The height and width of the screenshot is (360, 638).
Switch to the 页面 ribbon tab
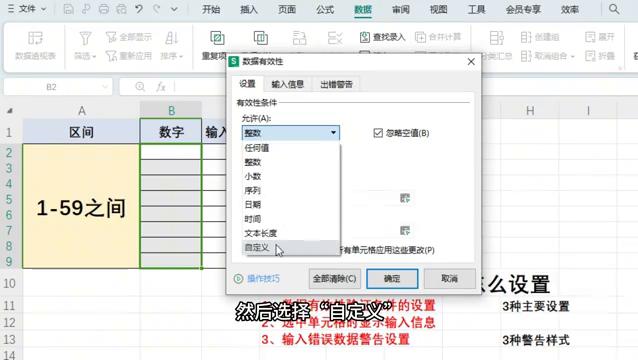287,9
